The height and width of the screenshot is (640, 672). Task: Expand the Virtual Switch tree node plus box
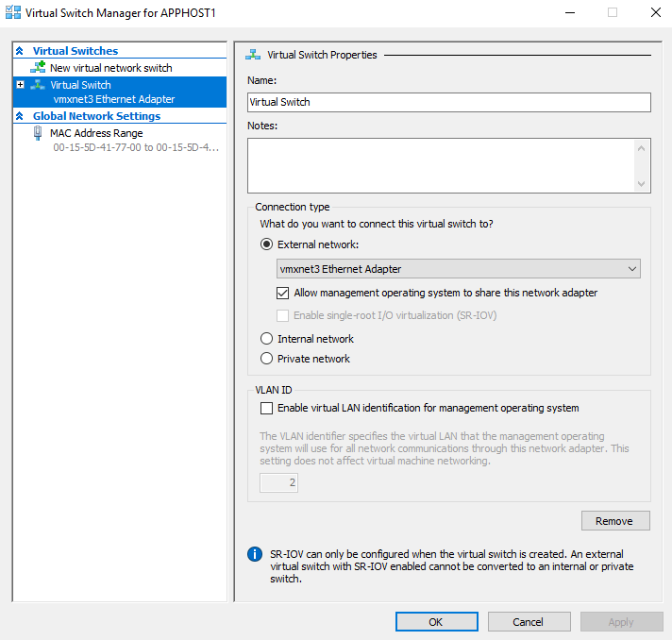(x=20, y=84)
